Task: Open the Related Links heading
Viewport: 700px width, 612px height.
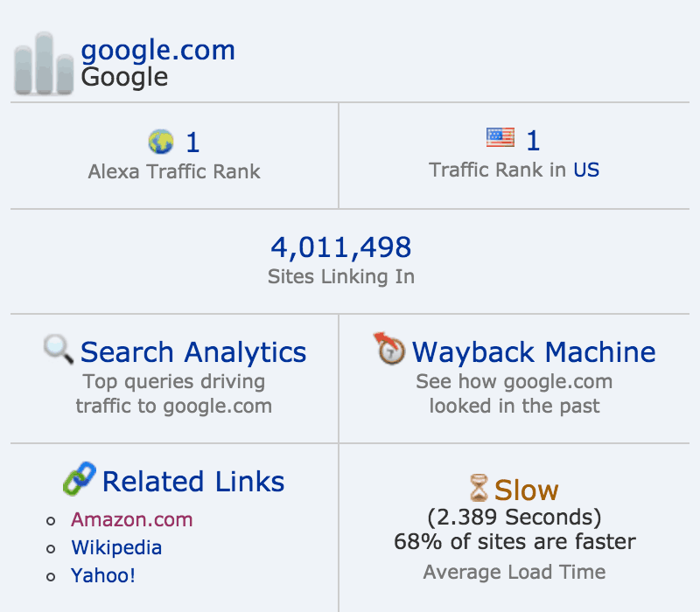Action: (x=193, y=482)
